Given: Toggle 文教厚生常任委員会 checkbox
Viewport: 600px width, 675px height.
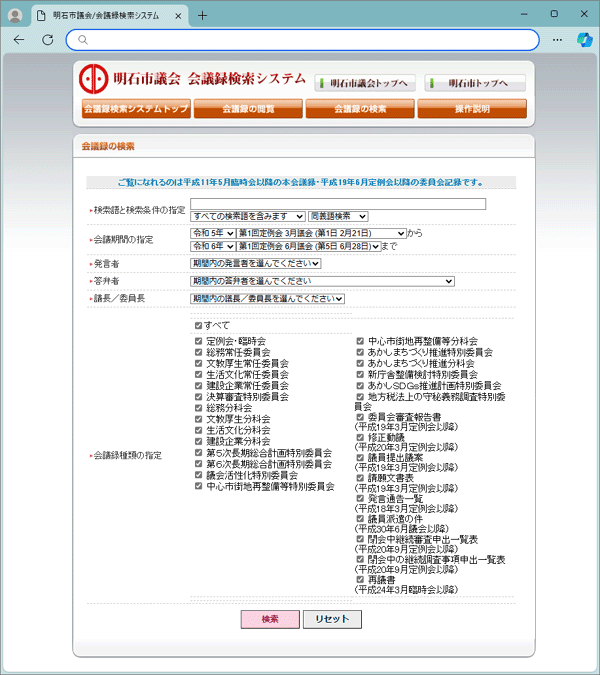Looking at the screenshot, I should (198, 363).
